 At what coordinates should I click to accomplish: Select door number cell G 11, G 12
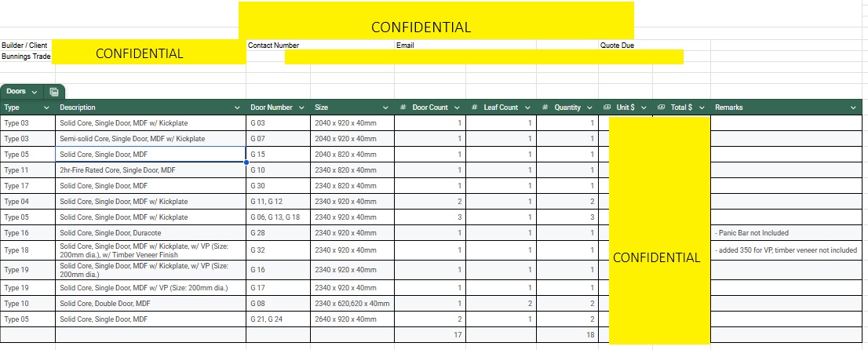pyautogui.click(x=278, y=202)
